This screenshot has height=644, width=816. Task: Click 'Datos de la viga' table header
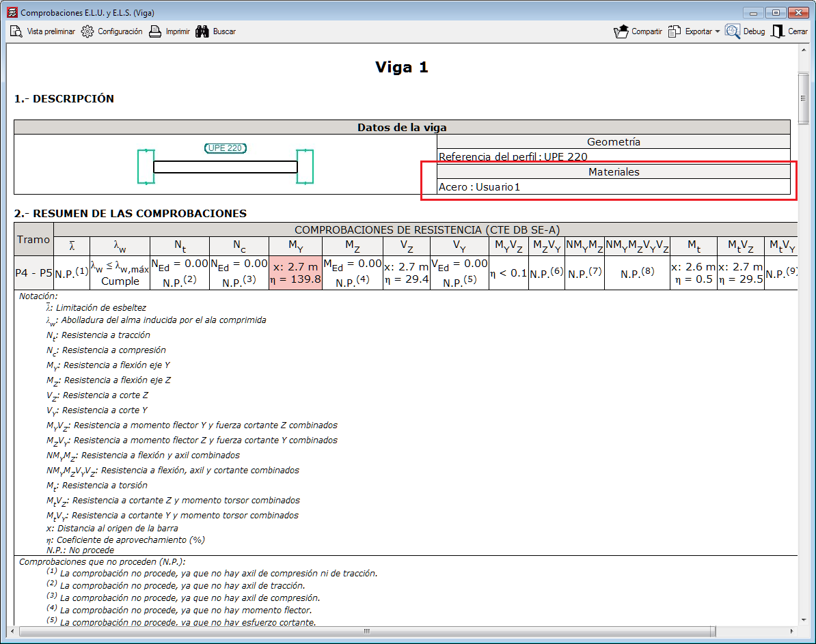point(402,128)
